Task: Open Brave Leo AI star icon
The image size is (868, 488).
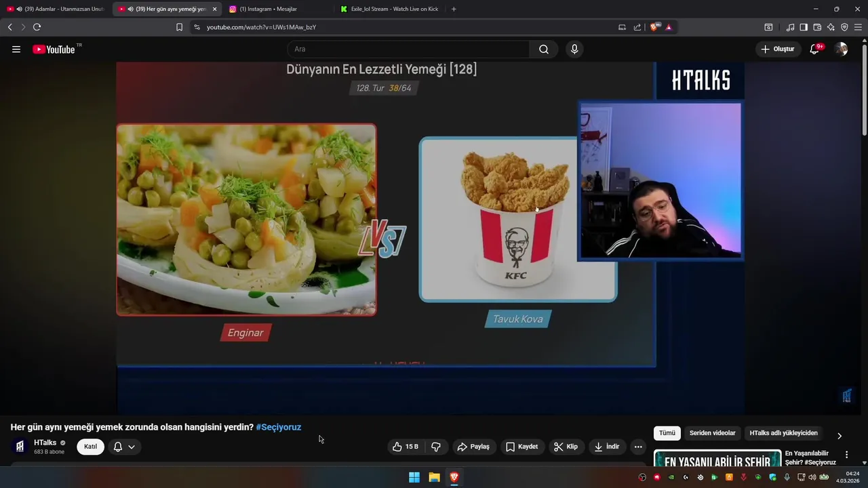Action: click(x=831, y=27)
